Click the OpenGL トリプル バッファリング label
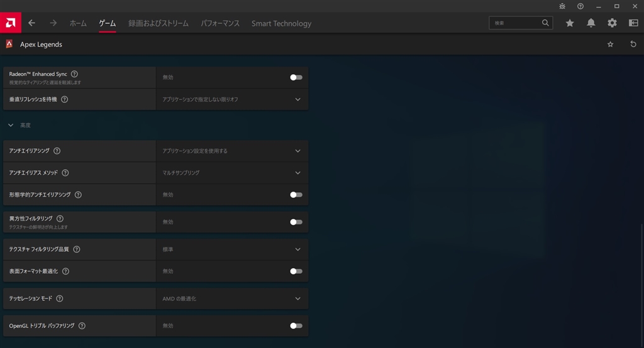This screenshot has height=348, width=644. [x=42, y=326]
